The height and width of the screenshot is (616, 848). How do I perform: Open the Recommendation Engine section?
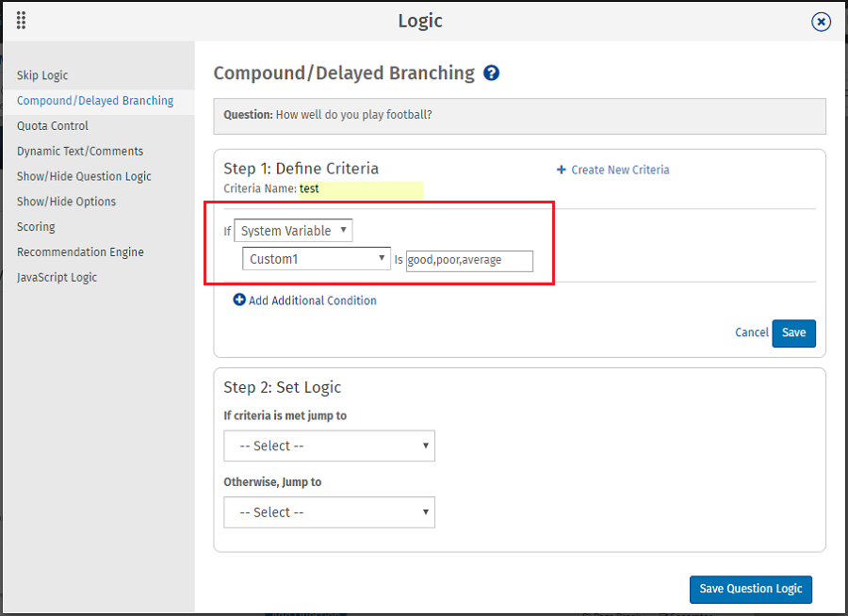coord(80,252)
